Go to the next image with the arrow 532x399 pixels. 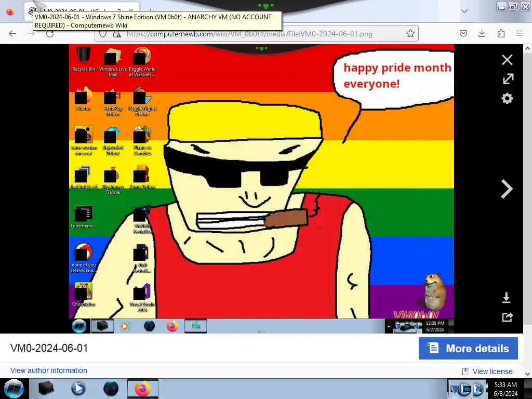(507, 189)
